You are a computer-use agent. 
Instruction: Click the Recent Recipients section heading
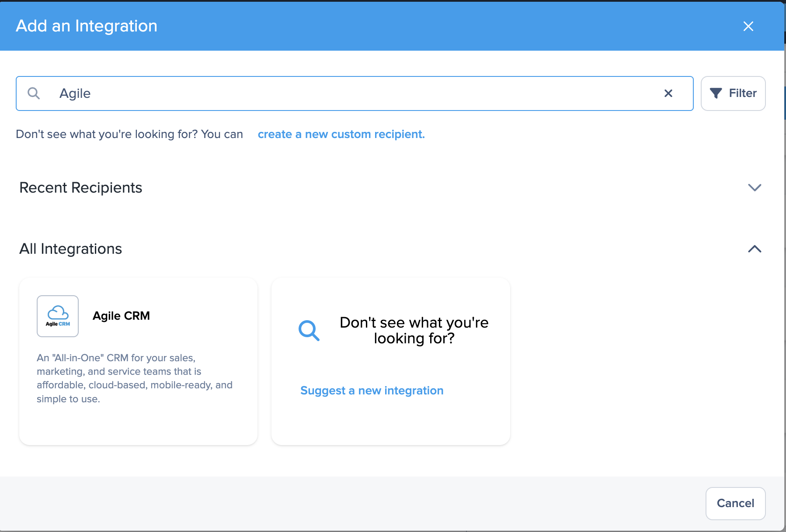pyautogui.click(x=81, y=187)
